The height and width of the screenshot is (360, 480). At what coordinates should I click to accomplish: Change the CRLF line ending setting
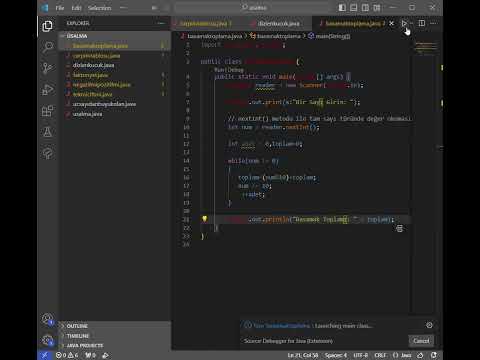click(x=380, y=355)
